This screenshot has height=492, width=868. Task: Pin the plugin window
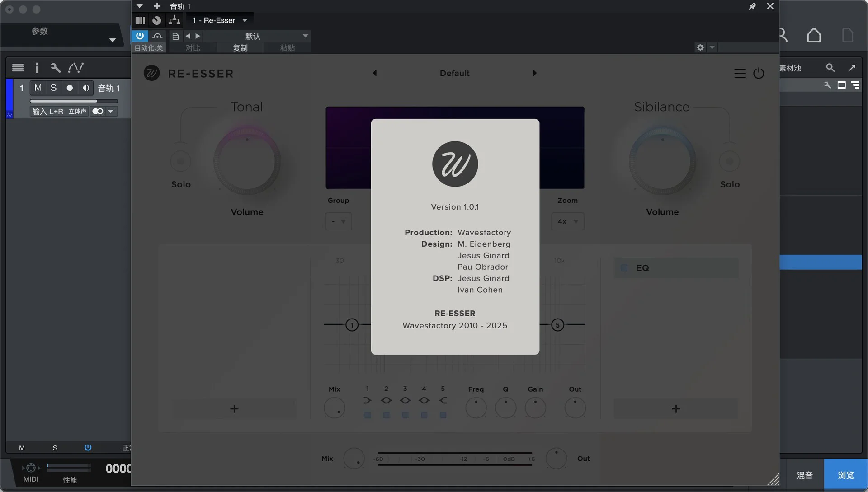752,6
